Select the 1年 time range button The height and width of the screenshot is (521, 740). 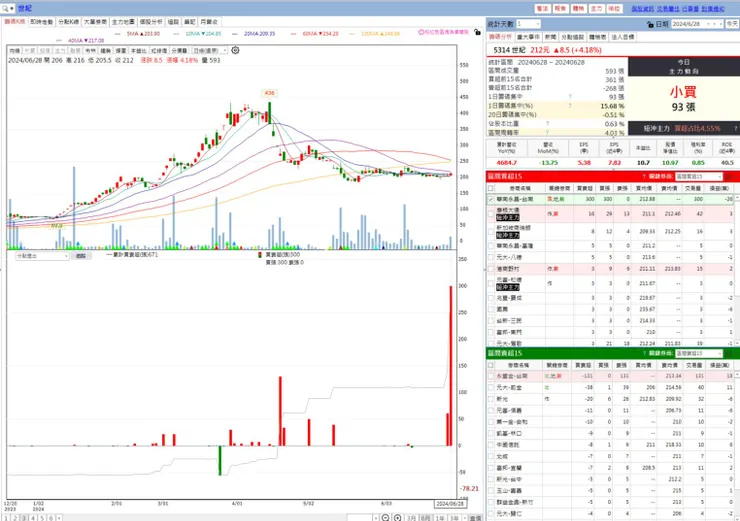pos(440,518)
